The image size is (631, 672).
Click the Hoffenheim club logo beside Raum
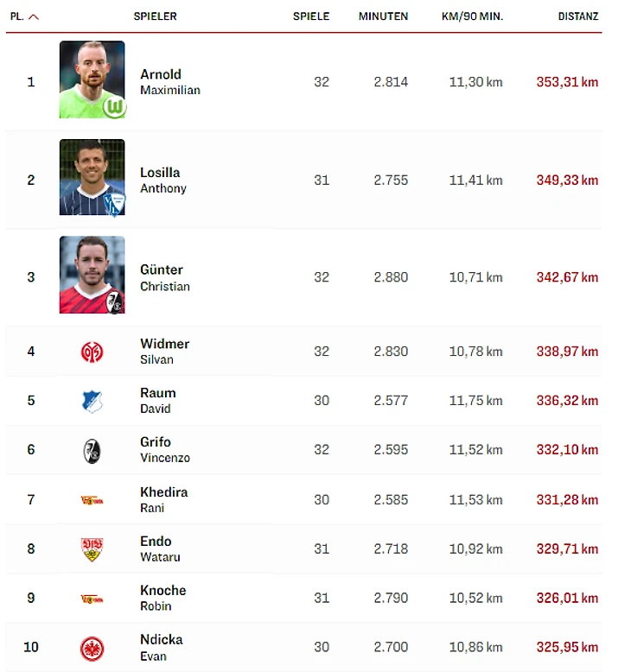tap(92, 401)
